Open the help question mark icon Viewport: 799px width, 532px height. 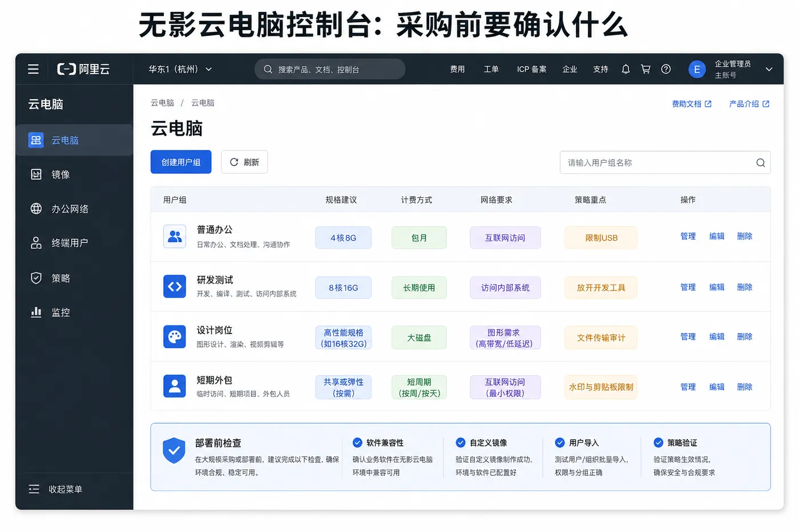click(665, 69)
